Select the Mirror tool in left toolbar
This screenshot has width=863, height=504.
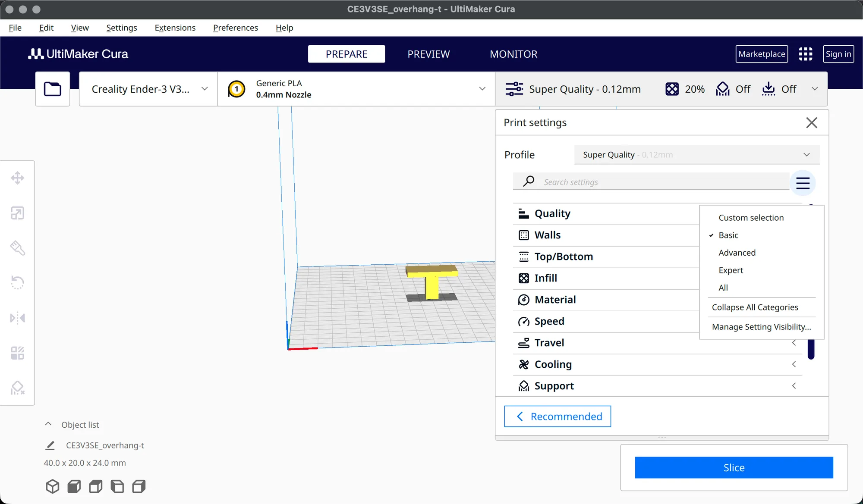pos(17,318)
